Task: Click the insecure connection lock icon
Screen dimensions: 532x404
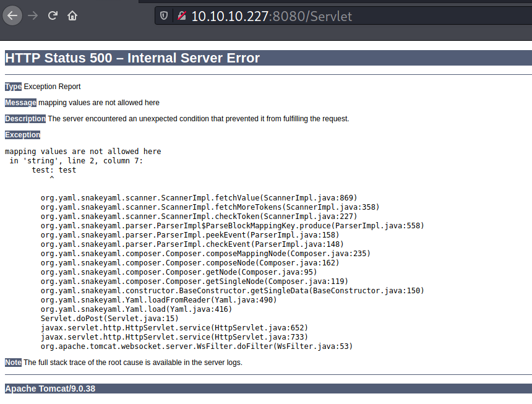Action: pyautogui.click(x=181, y=16)
